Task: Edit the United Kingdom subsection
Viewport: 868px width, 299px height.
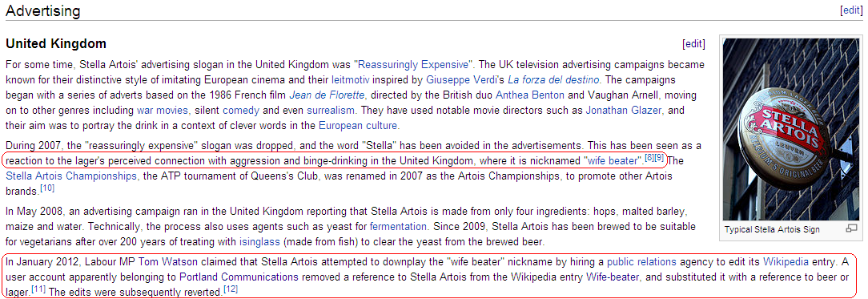Action: [694, 43]
